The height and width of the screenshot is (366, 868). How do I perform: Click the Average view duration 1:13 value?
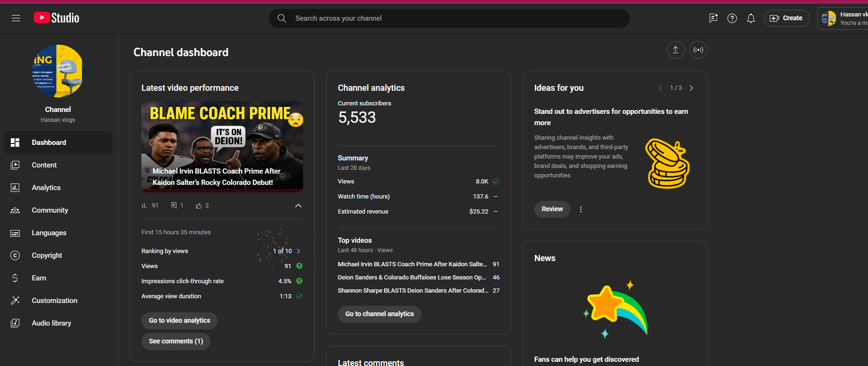[x=286, y=296]
